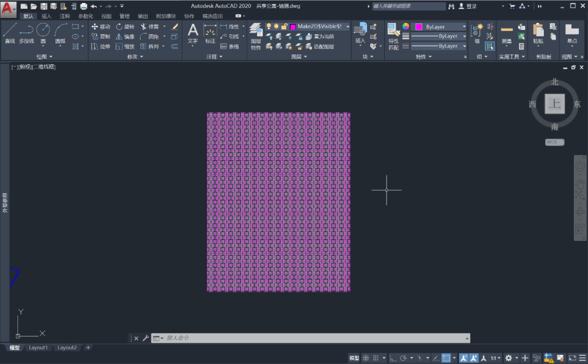Viewport: 588px width, 364px height.
Task: Click the color wheel object color icon
Action: [406, 26]
